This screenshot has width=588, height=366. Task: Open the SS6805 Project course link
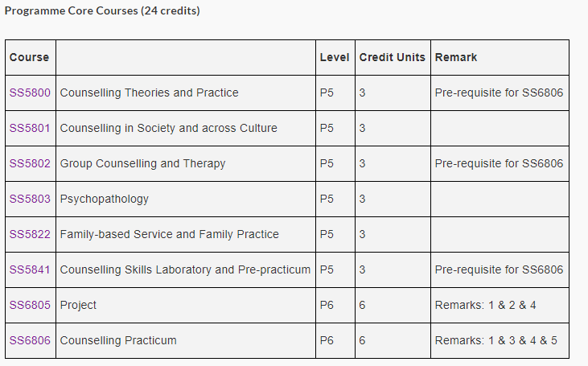pyautogui.click(x=30, y=305)
